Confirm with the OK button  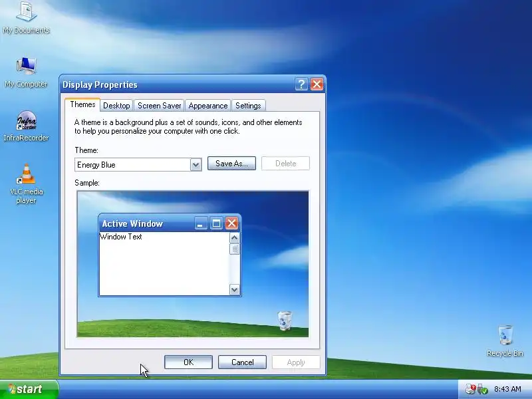coord(188,362)
